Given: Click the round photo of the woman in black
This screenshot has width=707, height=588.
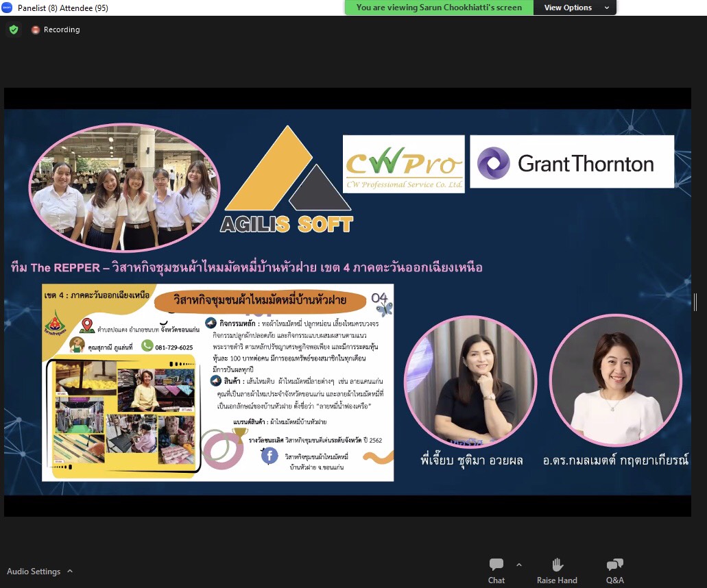Looking at the screenshot, I should point(470,381).
